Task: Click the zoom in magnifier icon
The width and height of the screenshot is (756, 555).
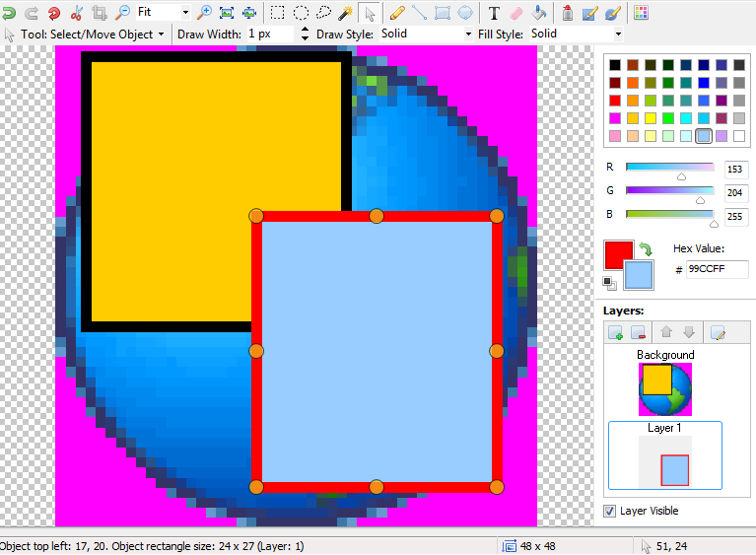Action: 204,13
